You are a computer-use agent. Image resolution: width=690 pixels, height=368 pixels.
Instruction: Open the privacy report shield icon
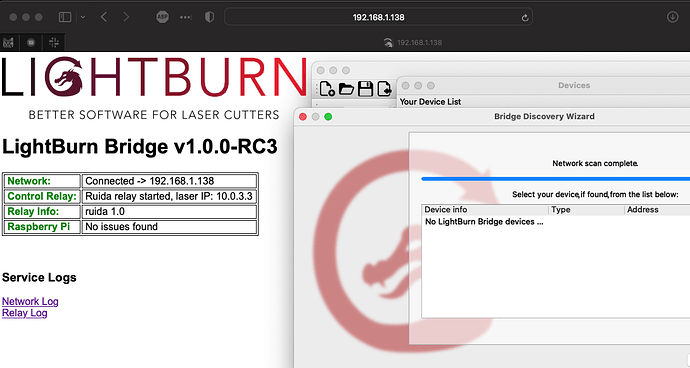point(209,17)
